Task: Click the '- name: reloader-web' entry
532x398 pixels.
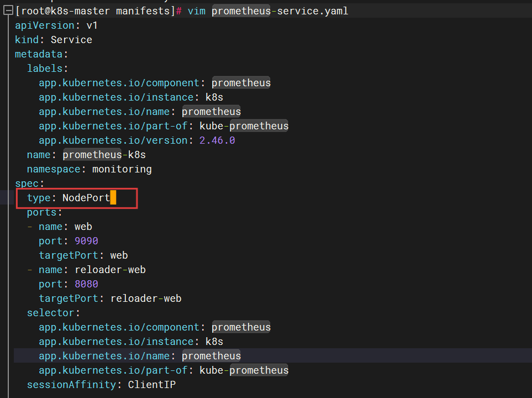Action: click(86, 269)
